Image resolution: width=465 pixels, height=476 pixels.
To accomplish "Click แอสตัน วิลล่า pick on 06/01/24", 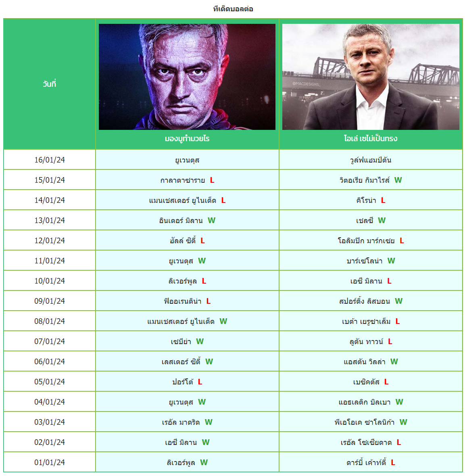I will [365, 362].
